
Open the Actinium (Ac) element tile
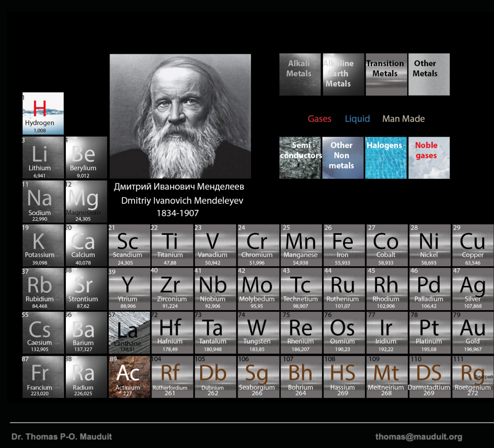coord(128,377)
